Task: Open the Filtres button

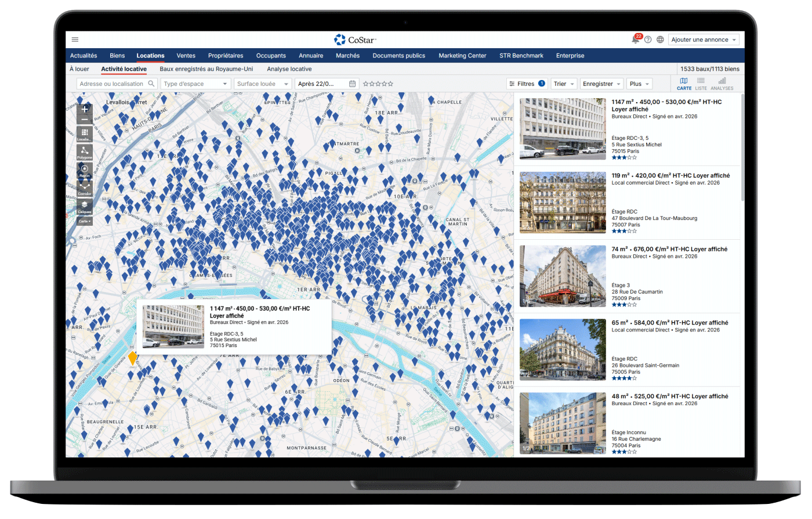Action: click(527, 84)
